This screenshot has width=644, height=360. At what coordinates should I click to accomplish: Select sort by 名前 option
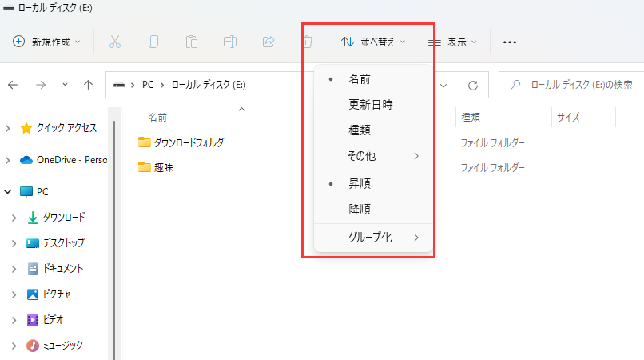click(373, 79)
